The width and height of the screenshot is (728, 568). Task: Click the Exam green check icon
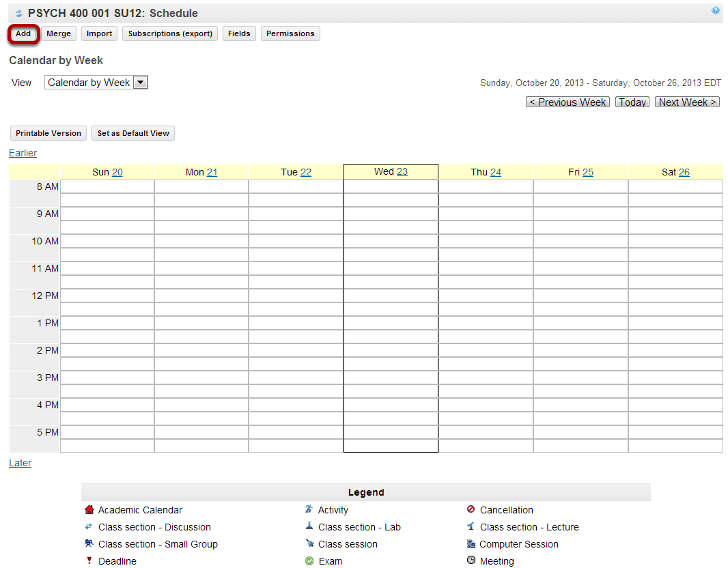tap(309, 561)
